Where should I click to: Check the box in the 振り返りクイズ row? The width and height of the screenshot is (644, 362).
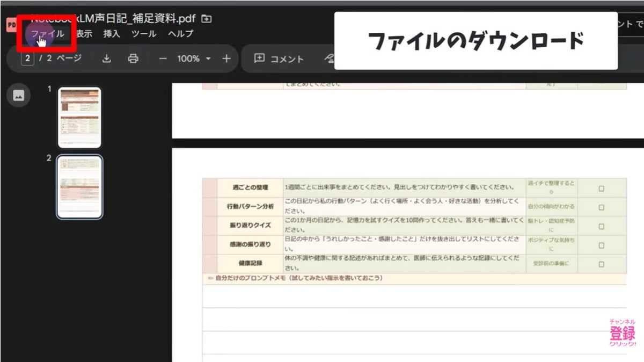(601, 226)
